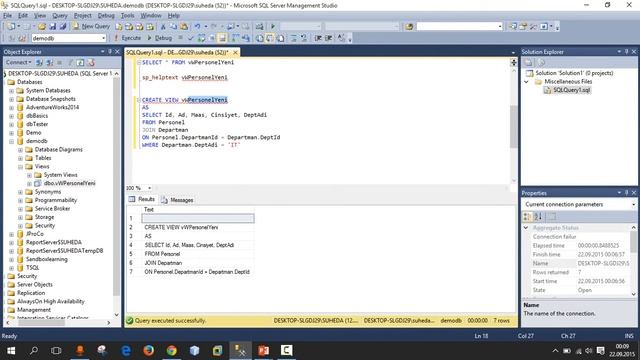Open the Project menu
This screenshot has width=640, height=360.
82,16
